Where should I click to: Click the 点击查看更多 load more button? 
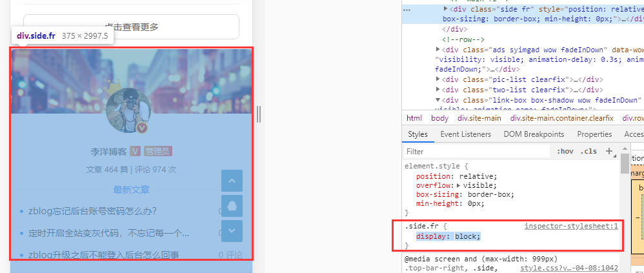click(x=132, y=26)
